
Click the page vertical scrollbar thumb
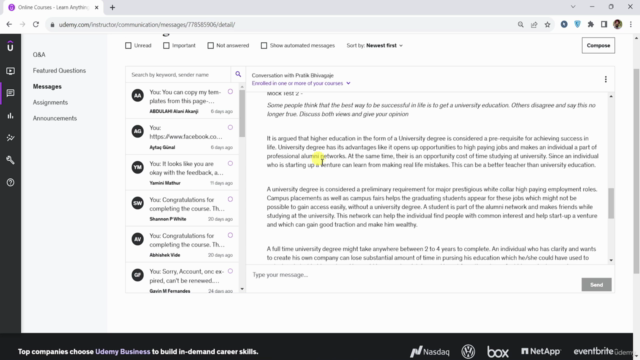tap(636, 171)
